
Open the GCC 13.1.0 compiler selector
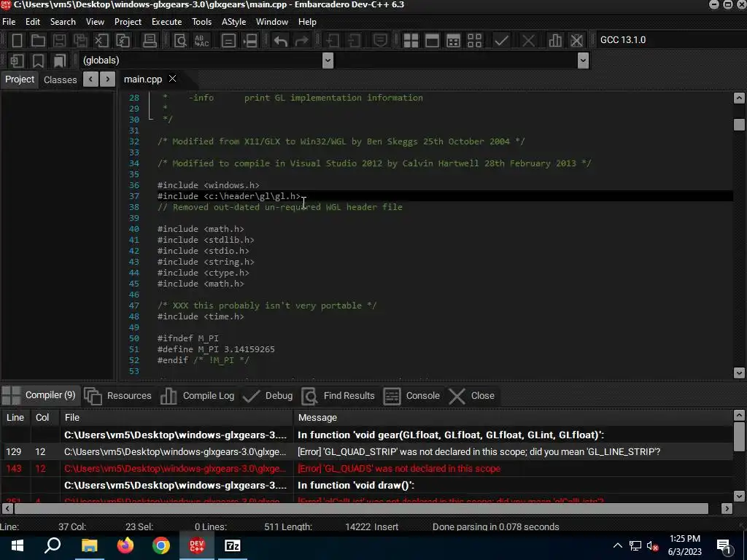point(671,40)
